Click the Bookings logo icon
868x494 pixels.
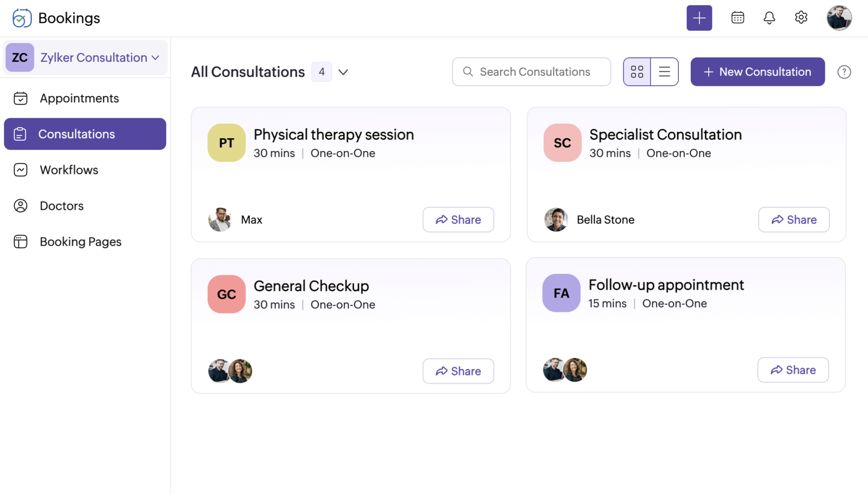tap(22, 18)
